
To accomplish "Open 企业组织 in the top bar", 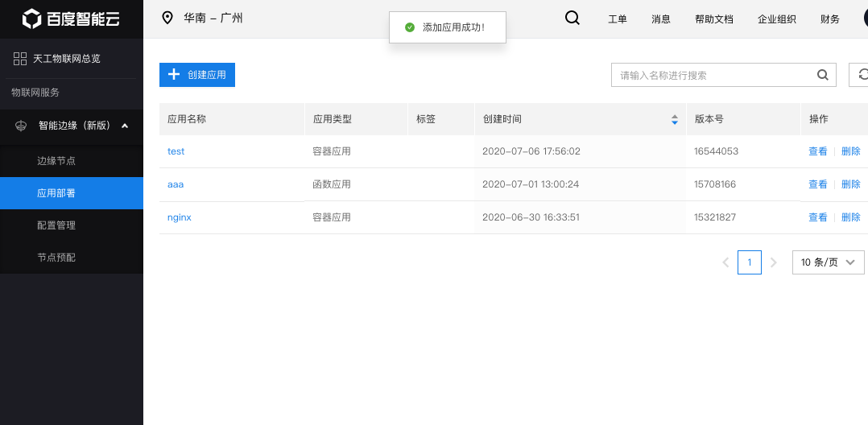I will click(777, 19).
